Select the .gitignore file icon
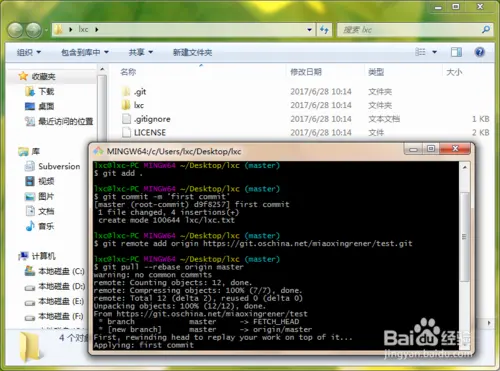This screenshot has width=500, height=371. point(127,119)
